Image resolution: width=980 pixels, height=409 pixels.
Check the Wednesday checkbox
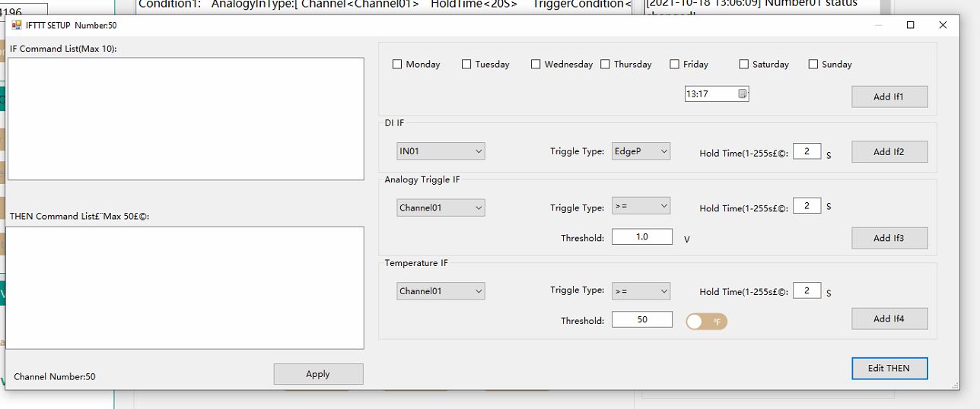[x=536, y=65]
